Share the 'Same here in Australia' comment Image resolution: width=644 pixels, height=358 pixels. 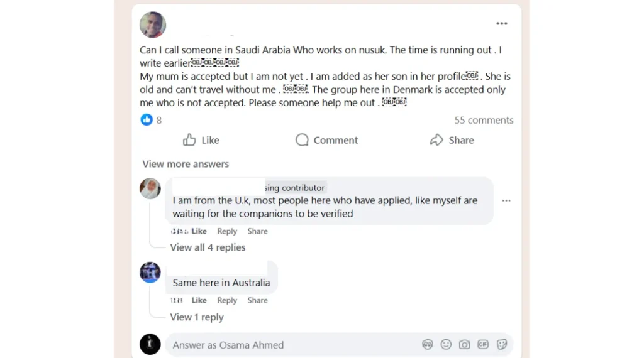[x=257, y=301]
